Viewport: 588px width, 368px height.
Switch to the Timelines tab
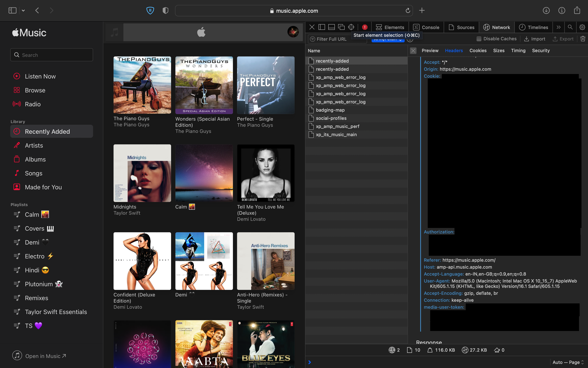[533, 27]
